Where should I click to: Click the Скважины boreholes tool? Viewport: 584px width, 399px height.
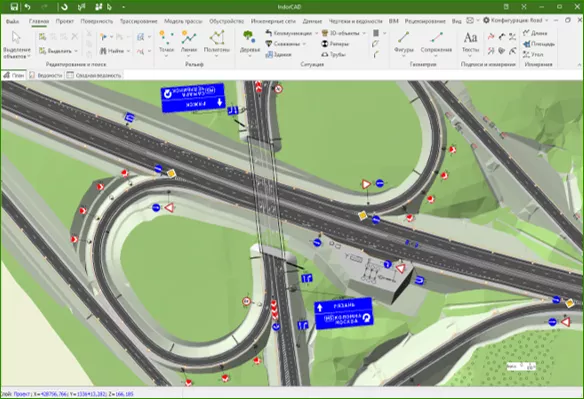click(283, 44)
